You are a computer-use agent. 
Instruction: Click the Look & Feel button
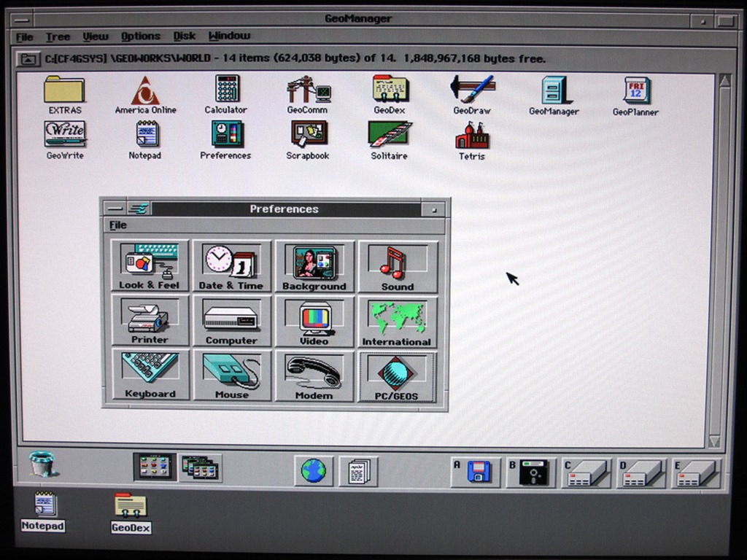pos(150,266)
